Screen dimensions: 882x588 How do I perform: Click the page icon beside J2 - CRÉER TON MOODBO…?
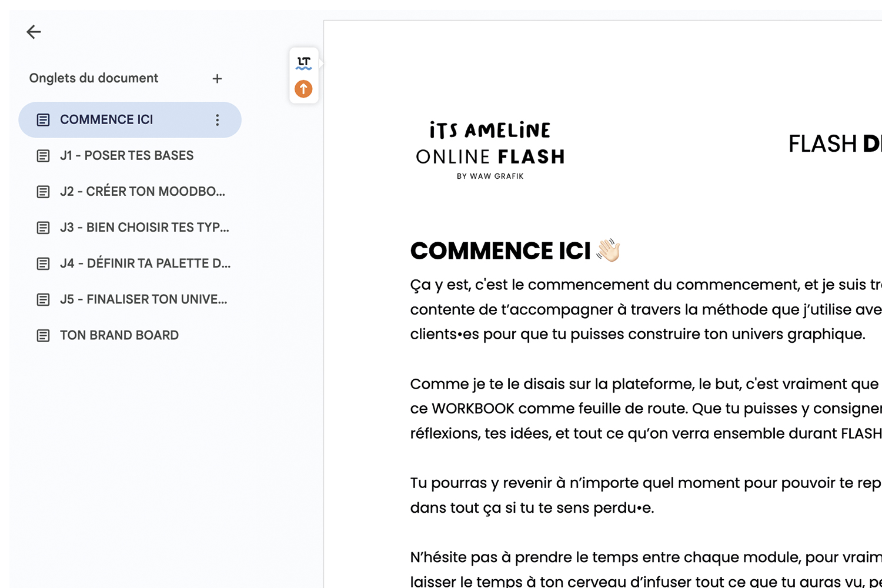pos(43,192)
